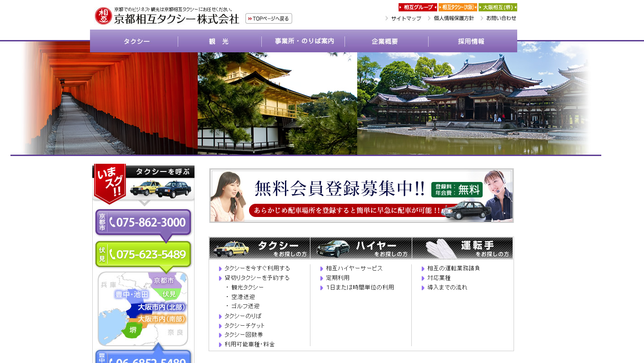Open the 利用可能車種・料金 link
The height and width of the screenshot is (363, 644).
click(250, 345)
